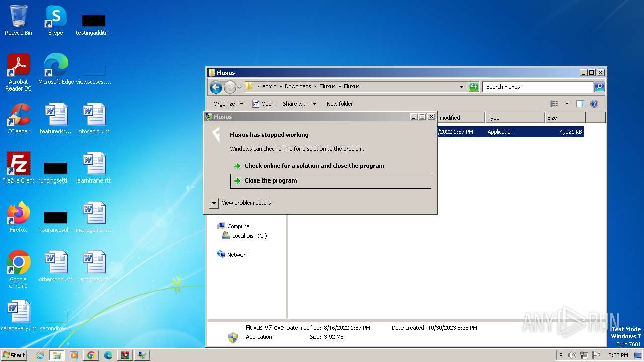Open the recent pages dropdown beside Forward arrow
This screenshot has height=362, width=644.
(240, 87)
